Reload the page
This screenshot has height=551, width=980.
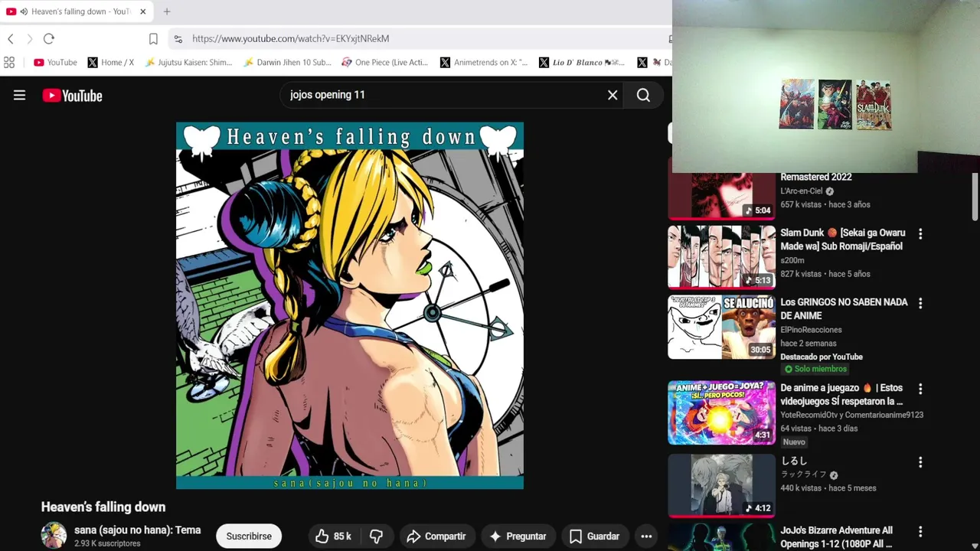point(49,38)
